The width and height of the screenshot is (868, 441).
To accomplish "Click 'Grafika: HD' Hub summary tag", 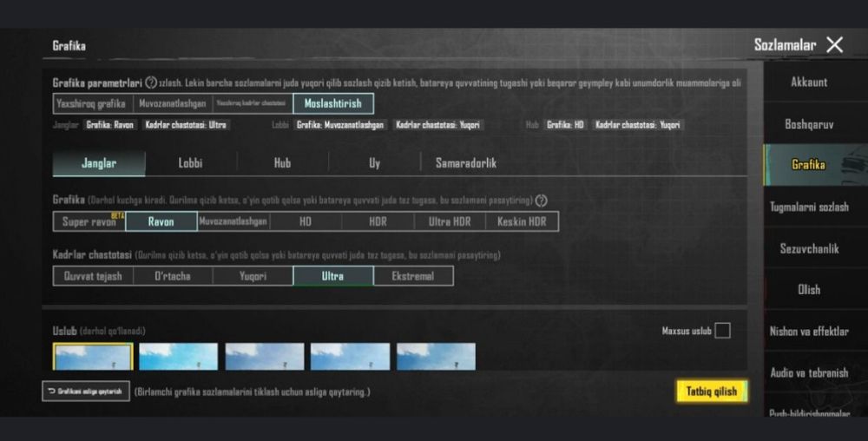I will (565, 125).
